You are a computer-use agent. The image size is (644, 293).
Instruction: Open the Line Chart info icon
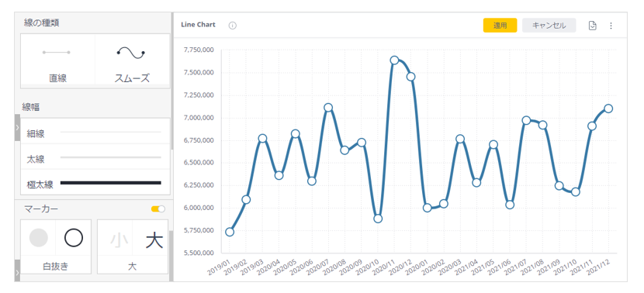(x=233, y=26)
